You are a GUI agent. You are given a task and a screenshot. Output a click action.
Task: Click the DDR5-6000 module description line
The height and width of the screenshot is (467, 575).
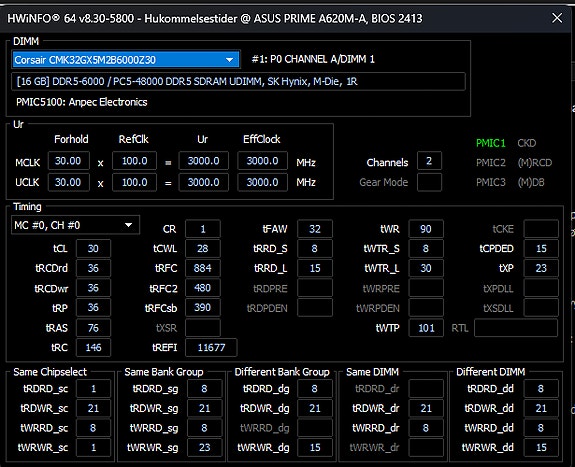pyautogui.click(x=238, y=81)
